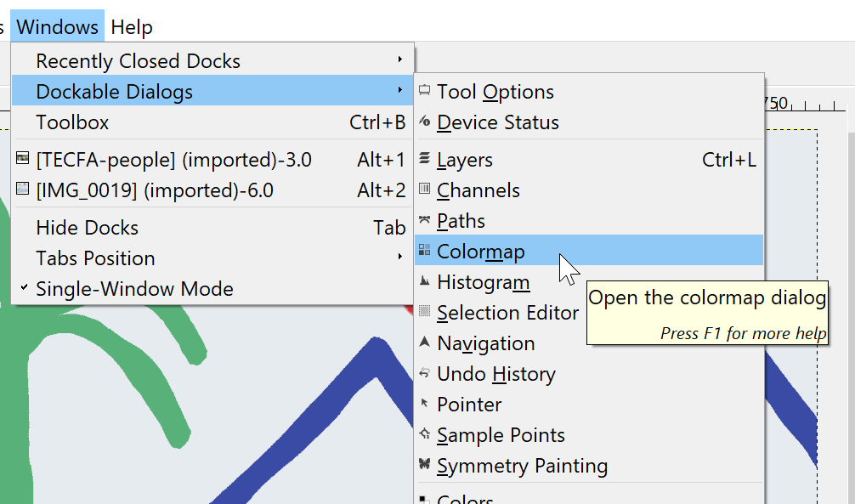Screen dimensions: 855x504
Task: Open the Undo History dialog
Action: tap(495, 374)
